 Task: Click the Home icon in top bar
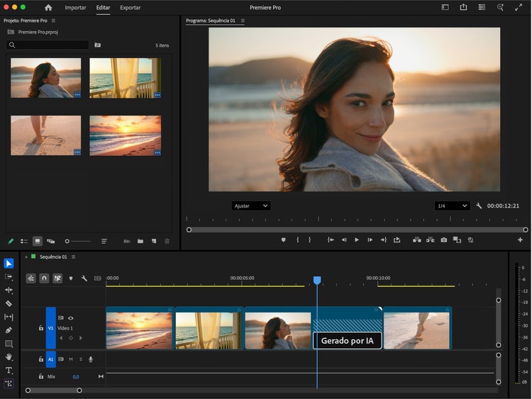[48, 8]
